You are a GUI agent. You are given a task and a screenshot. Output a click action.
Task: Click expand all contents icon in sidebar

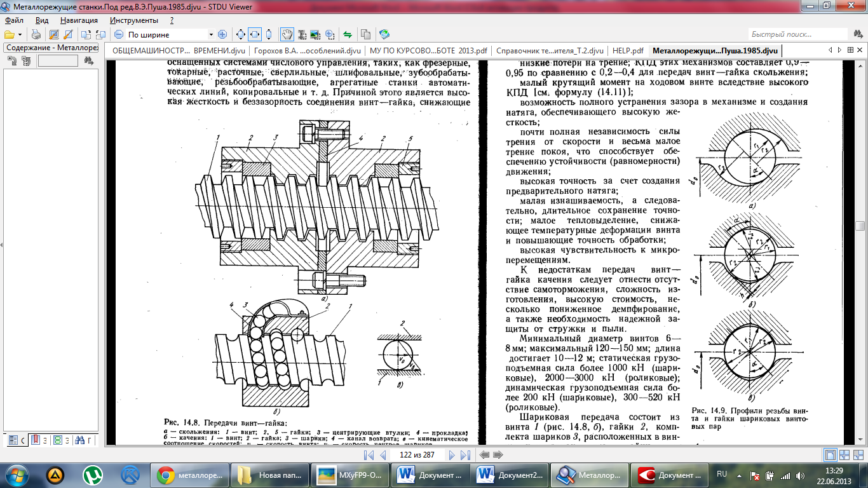12,61
